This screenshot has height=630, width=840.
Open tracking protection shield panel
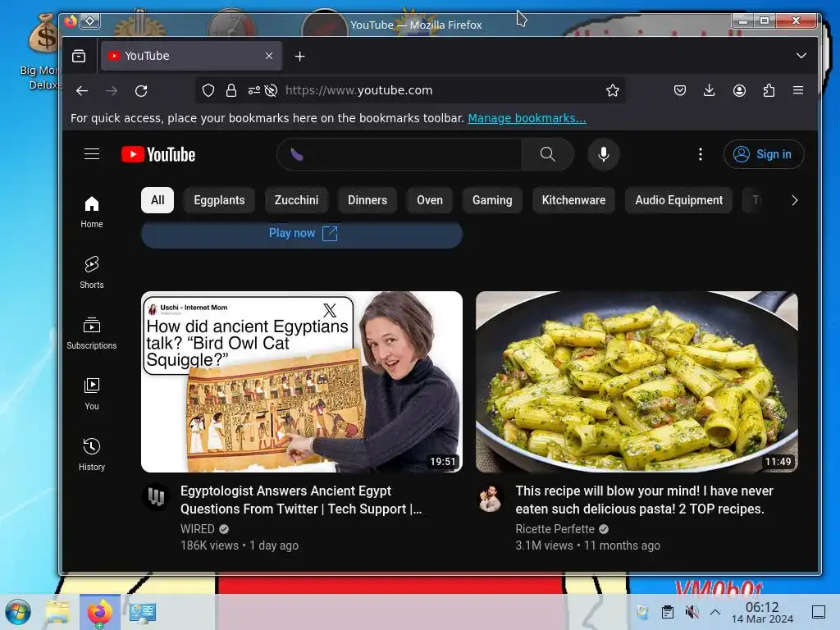coord(208,90)
